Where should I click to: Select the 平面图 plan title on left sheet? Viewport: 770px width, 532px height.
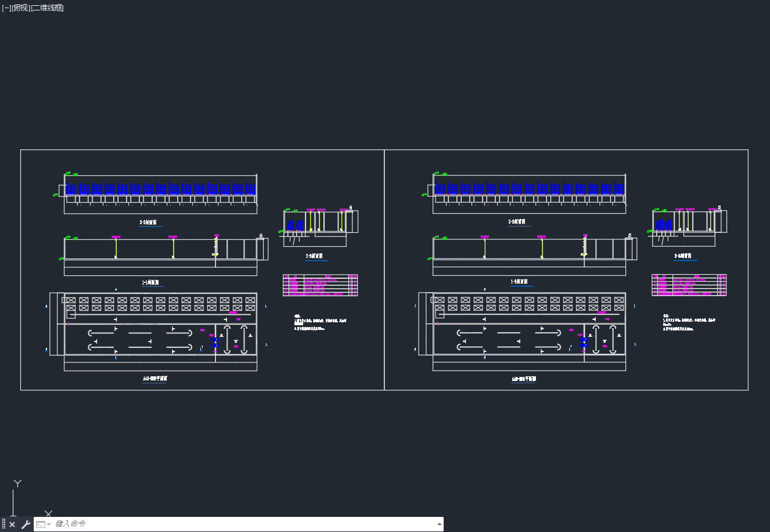155,379
